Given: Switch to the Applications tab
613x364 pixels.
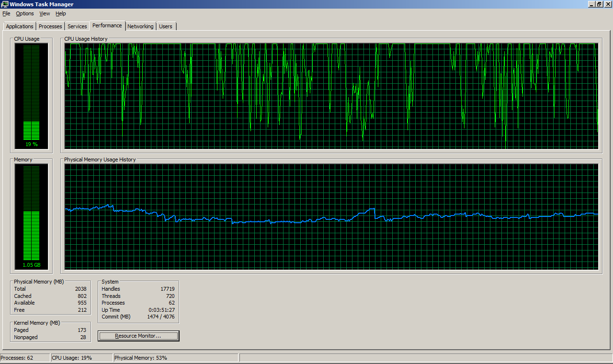Looking at the screenshot, I should [x=20, y=26].
